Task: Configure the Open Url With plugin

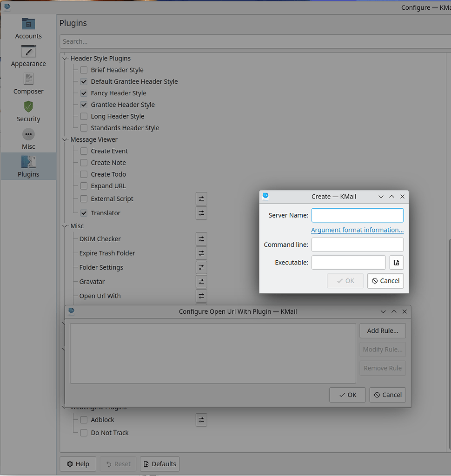Action: pyautogui.click(x=201, y=296)
